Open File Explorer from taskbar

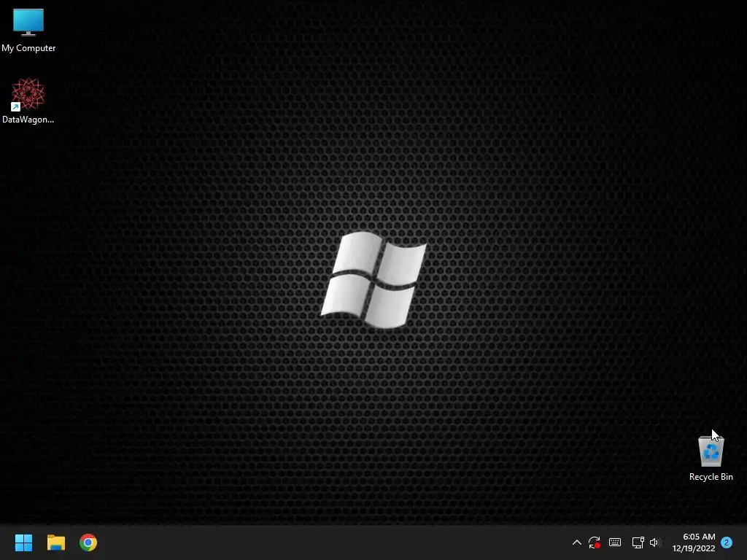55,542
